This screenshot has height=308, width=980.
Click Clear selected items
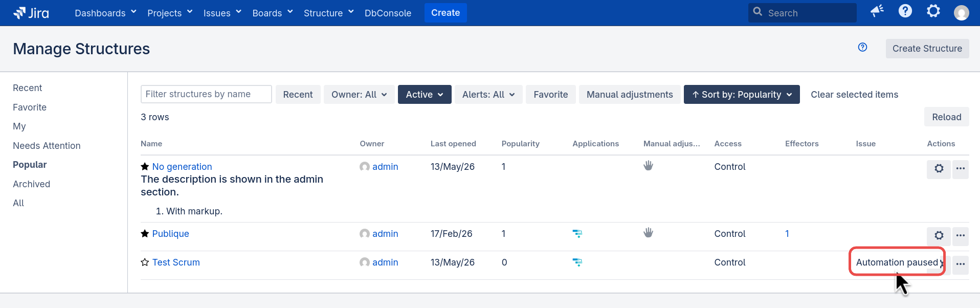(x=854, y=95)
